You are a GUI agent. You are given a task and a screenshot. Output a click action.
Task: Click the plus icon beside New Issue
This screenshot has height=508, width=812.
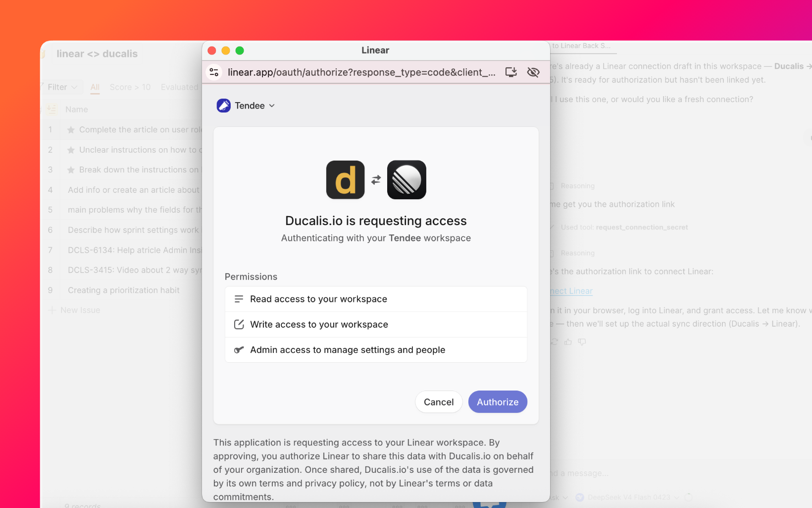tap(52, 310)
